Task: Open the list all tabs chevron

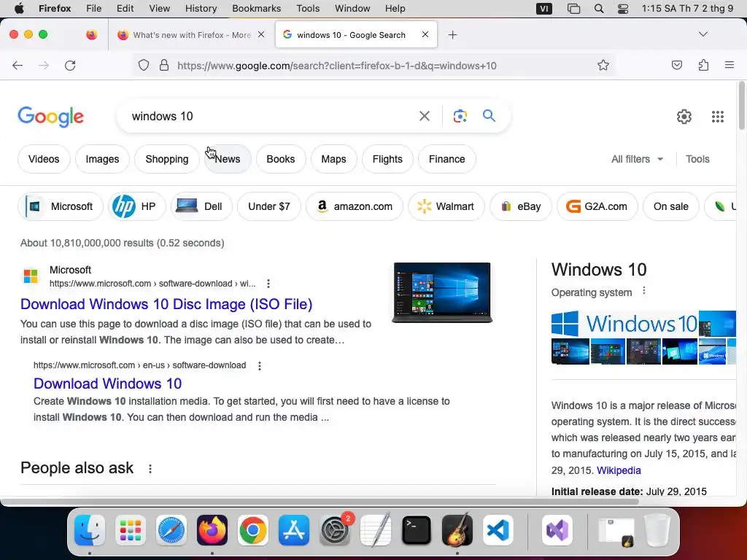Action: tap(703, 34)
